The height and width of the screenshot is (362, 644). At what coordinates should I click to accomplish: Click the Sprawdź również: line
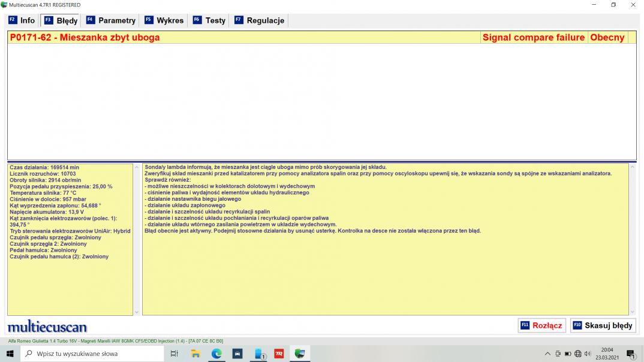[x=167, y=180]
